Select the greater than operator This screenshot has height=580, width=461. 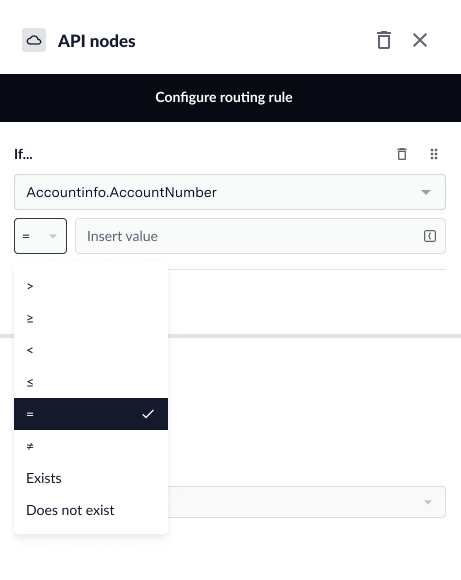[x=91, y=286]
